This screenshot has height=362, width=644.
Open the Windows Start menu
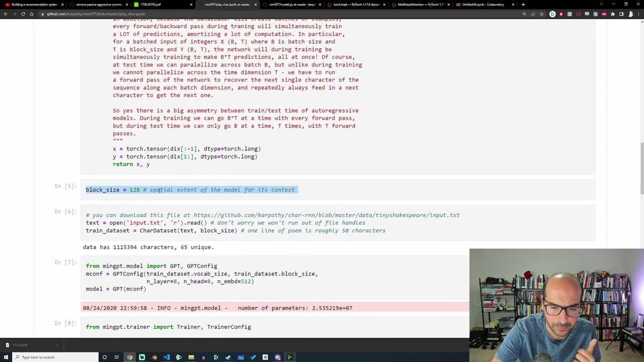pos(6,357)
